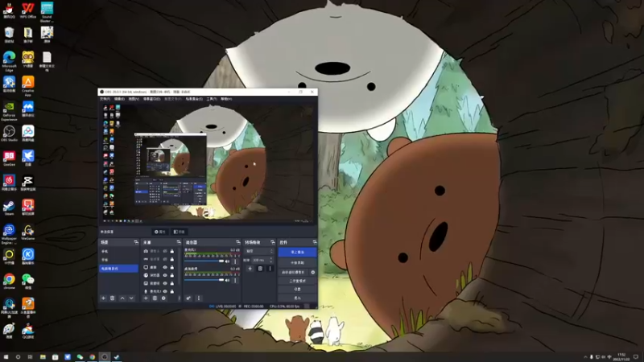
Task: Open the 停靠窗口(D) menu
Action: click(x=151, y=99)
